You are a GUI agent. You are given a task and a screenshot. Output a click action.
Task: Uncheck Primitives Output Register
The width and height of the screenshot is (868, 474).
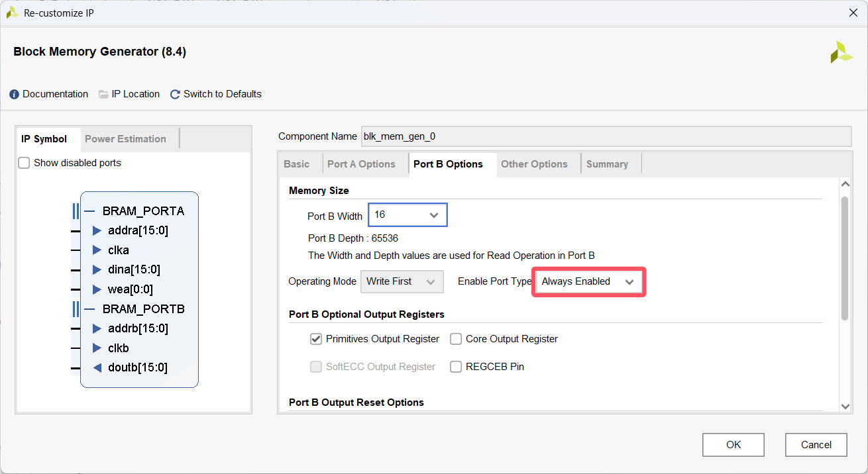(316, 339)
